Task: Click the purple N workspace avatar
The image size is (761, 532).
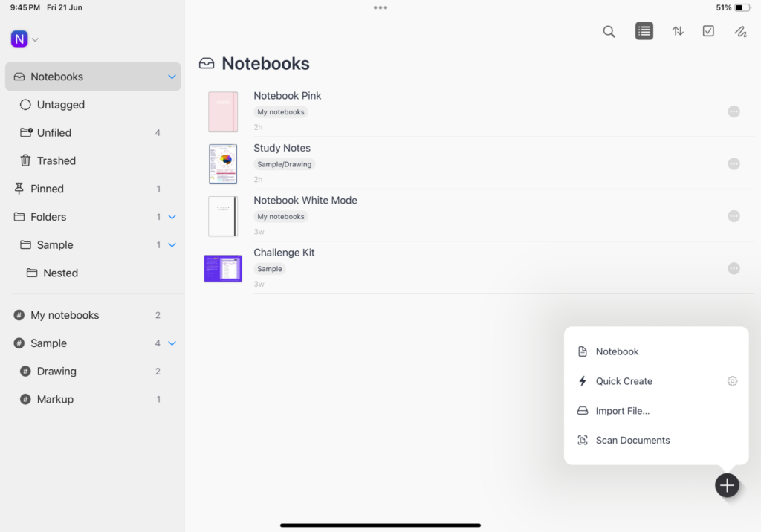Action: point(19,38)
